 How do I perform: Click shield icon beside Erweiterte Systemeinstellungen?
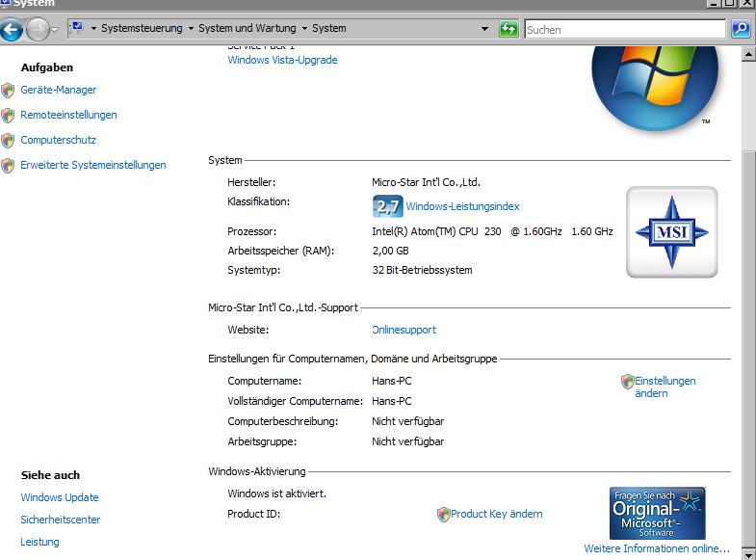click(8, 166)
